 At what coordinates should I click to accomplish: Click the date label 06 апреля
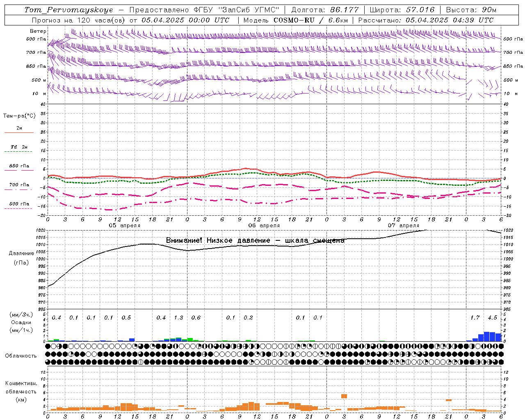pos(264,226)
